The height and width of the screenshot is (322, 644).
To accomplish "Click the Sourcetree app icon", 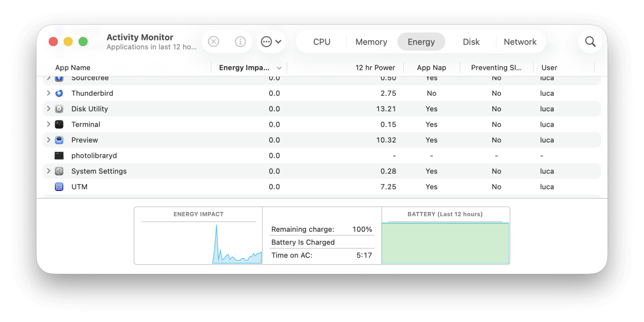I will tap(60, 78).
